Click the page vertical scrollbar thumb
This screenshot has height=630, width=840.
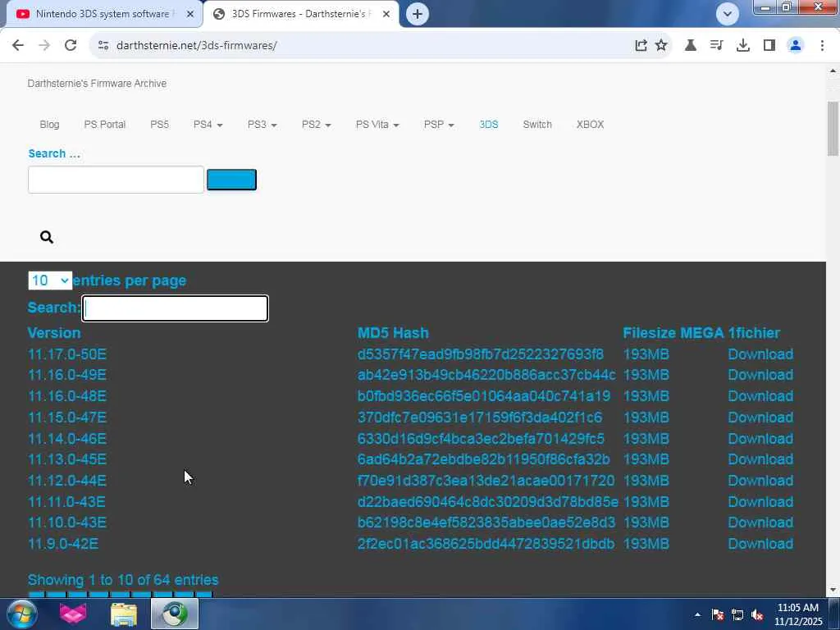pyautogui.click(x=833, y=129)
